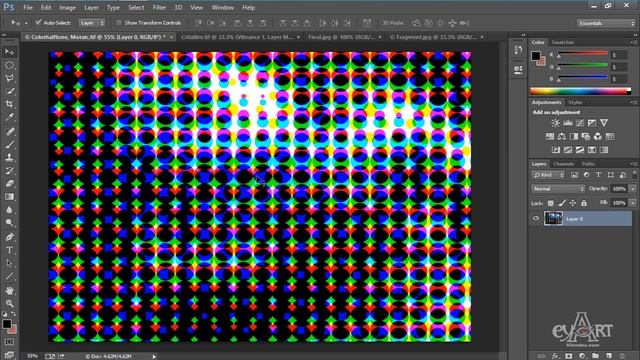This screenshot has width=640, height=360.
Task: Open the layer filter Kind dropdown
Action: 548,175
